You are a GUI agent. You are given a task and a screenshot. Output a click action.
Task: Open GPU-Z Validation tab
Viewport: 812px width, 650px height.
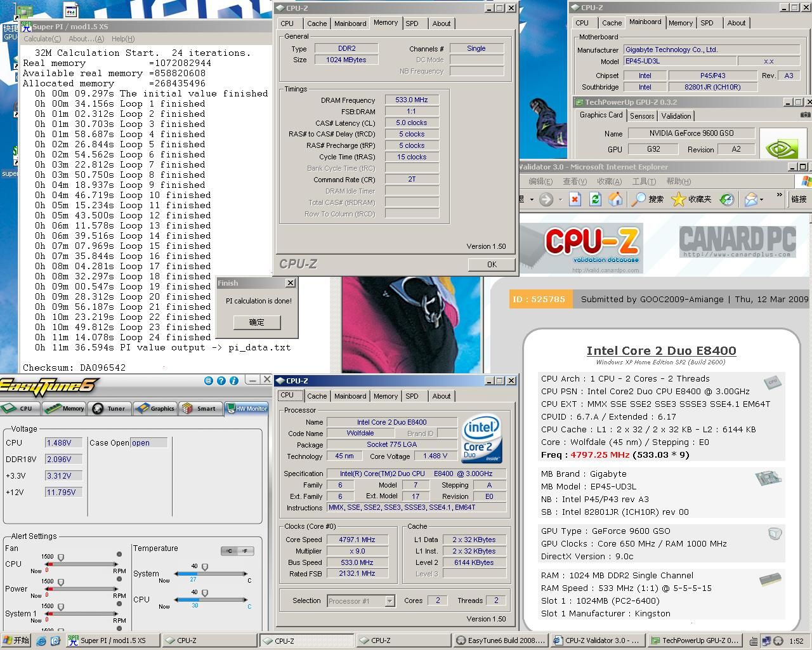(676, 116)
